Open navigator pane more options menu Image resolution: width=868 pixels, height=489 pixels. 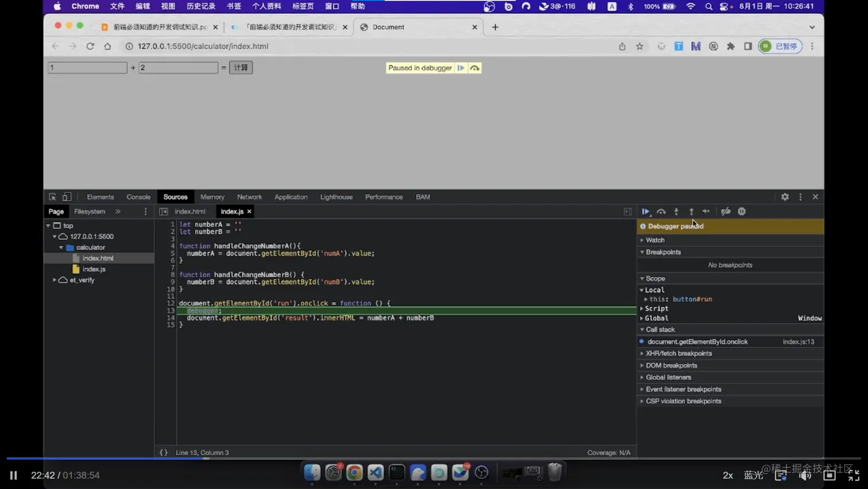point(145,211)
